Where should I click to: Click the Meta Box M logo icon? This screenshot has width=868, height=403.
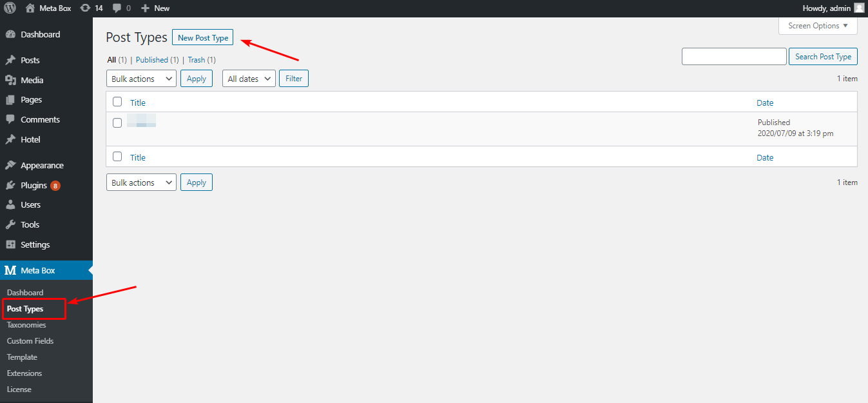tap(10, 270)
